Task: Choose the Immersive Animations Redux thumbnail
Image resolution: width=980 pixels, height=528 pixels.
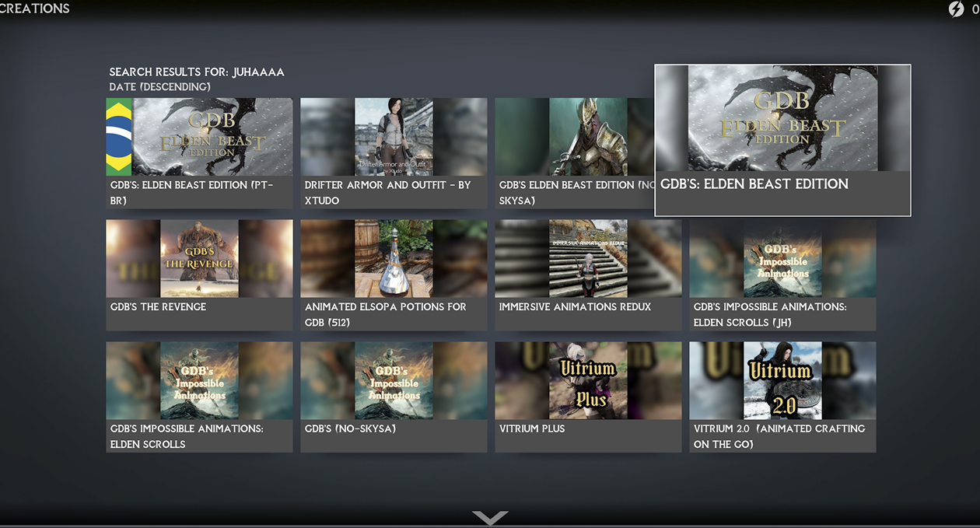Action: [589, 258]
